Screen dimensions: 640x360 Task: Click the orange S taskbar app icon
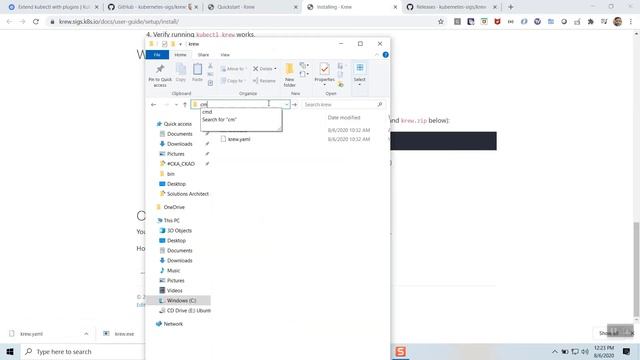[x=400, y=351]
